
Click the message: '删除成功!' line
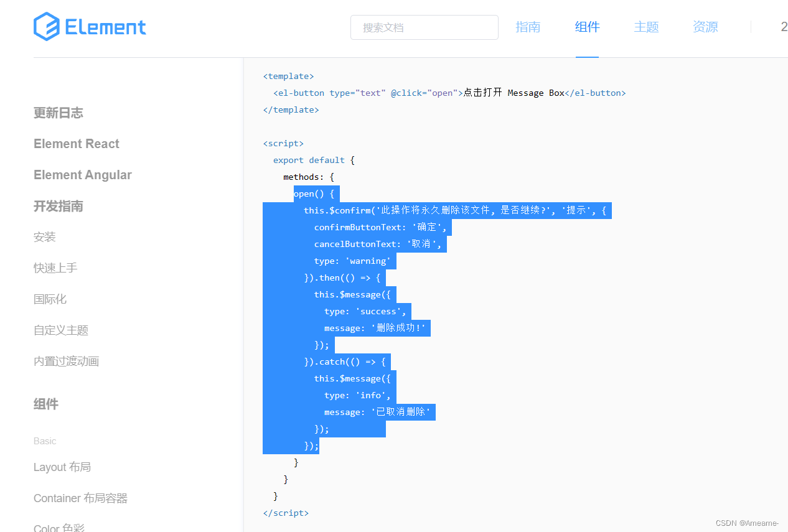point(375,328)
